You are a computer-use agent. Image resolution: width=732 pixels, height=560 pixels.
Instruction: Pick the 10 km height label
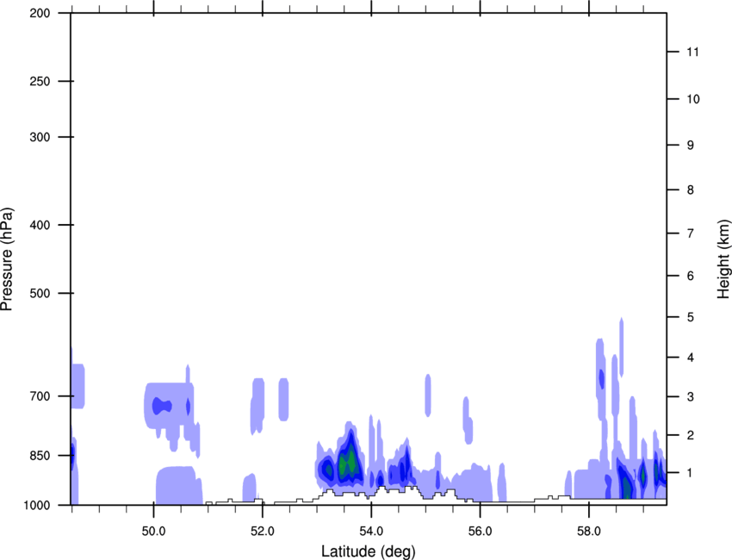pyautogui.click(x=693, y=99)
